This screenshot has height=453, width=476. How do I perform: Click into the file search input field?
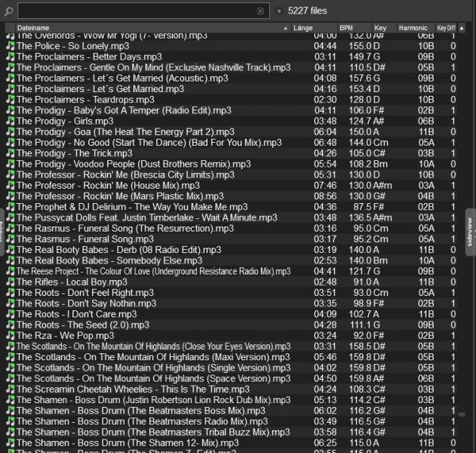pos(143,11)
